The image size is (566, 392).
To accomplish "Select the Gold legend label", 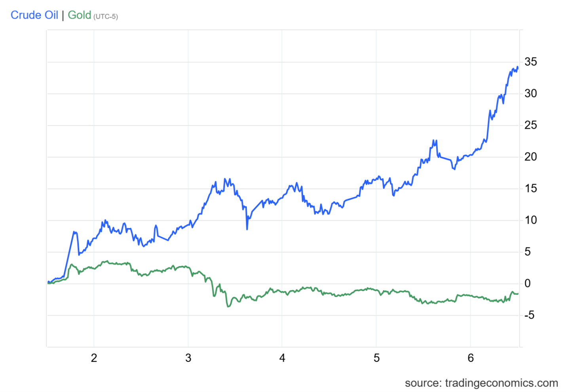I will coord(79,15).
